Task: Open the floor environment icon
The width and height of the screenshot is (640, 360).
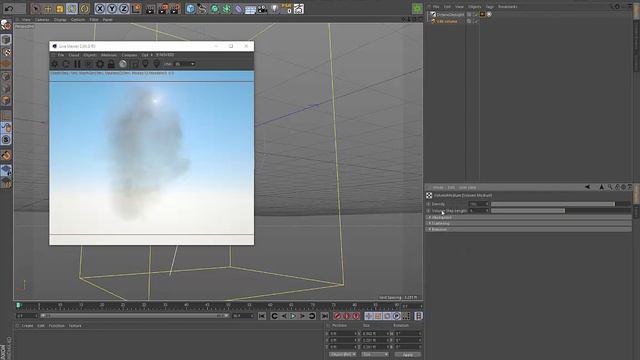Action: pyautogui.click(x=250, y=9)
